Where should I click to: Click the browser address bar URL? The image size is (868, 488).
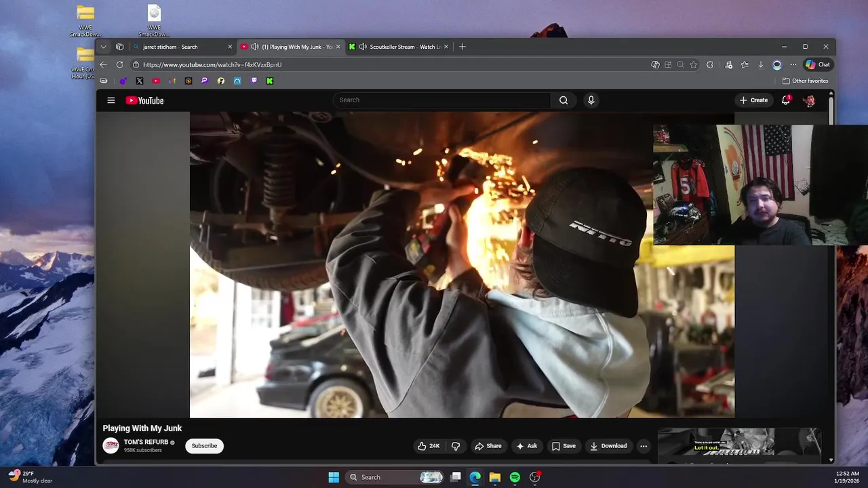tap(212, 64)
